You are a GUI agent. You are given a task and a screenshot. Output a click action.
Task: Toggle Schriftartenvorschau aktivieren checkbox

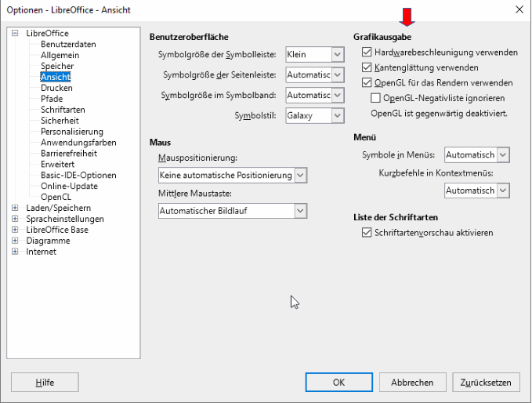pos(367,233)
